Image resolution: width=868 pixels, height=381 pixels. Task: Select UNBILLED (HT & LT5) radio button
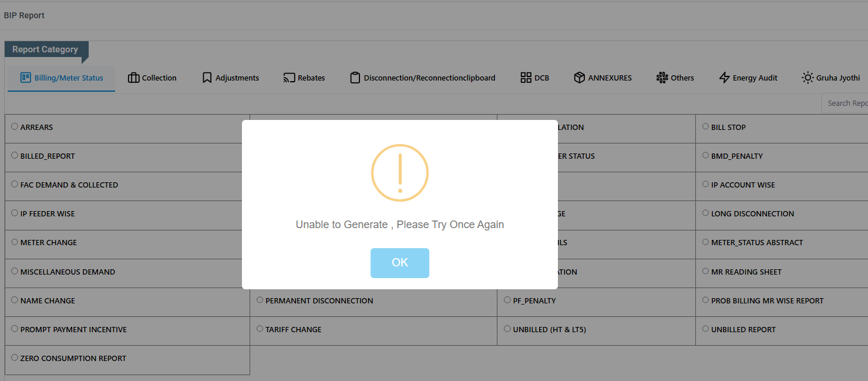pos(507,329)
